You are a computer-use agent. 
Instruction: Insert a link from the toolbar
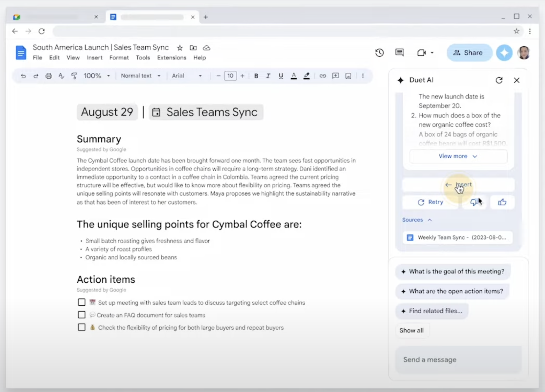[323, 76]
